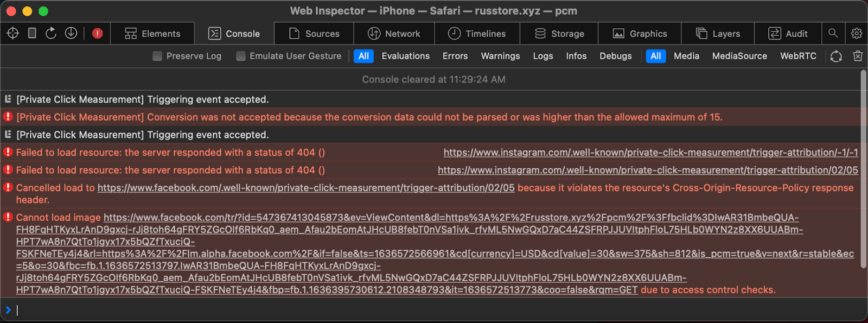Open the Storage tab

click(559, 34)
